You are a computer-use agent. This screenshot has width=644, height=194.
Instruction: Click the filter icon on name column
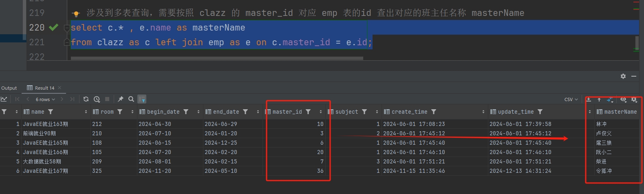tap(51, 112)
